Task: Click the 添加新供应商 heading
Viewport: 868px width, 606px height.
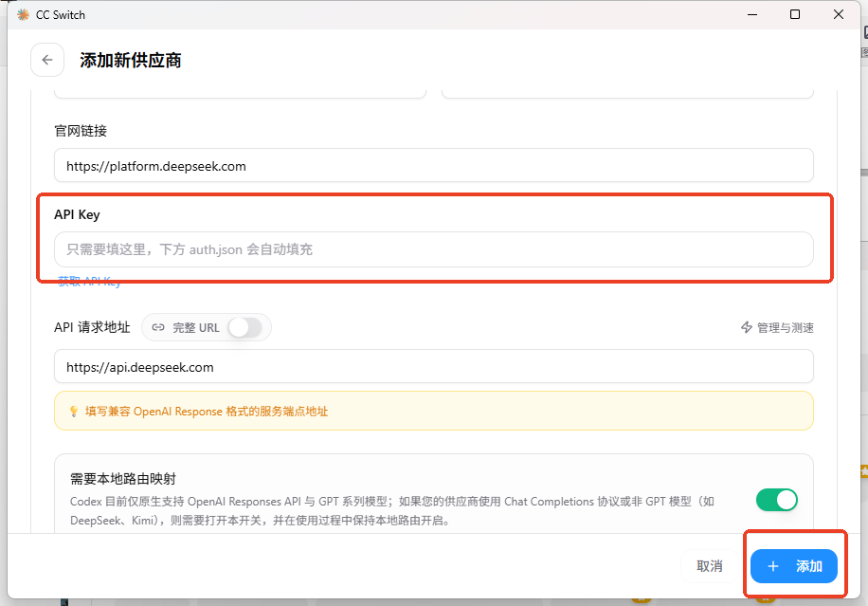Action: point(131,60)
